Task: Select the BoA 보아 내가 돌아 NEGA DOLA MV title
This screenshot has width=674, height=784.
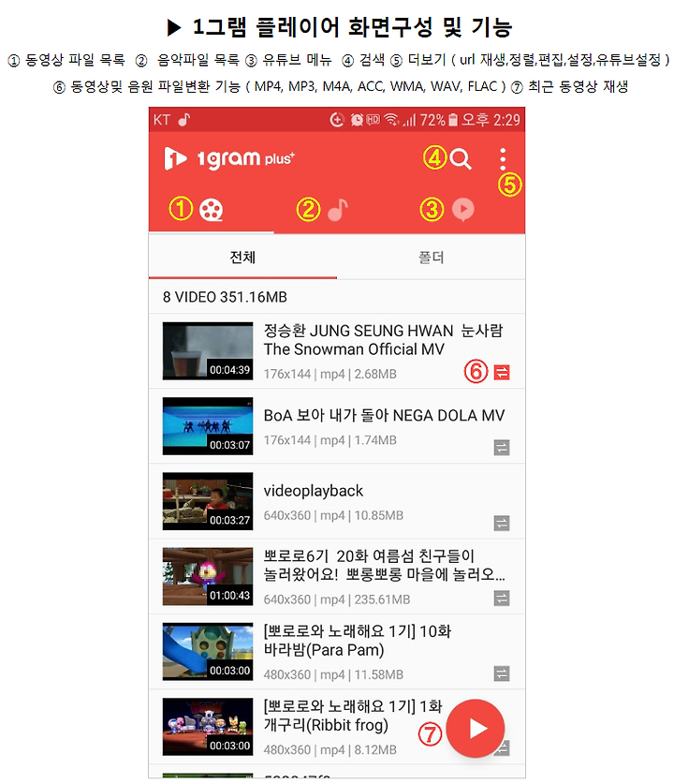Action: [384, 415]
